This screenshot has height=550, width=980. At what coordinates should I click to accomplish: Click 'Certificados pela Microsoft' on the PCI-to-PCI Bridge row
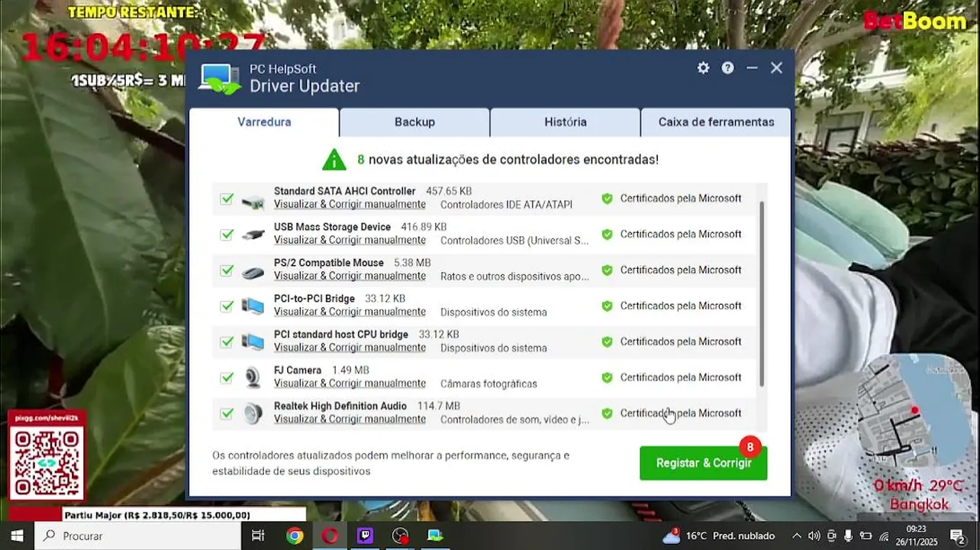point(681,306)
